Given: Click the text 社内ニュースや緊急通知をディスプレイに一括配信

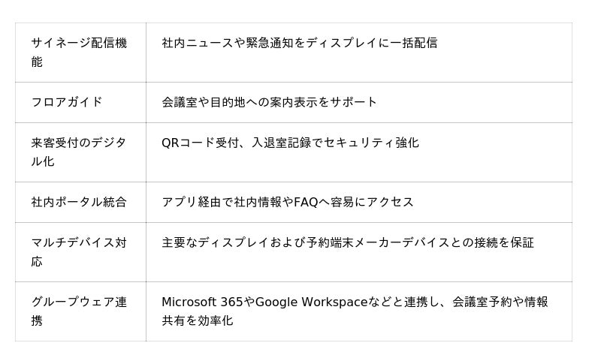Looking at the screenshot, I should pyautogui.click(x=299, y=43).
